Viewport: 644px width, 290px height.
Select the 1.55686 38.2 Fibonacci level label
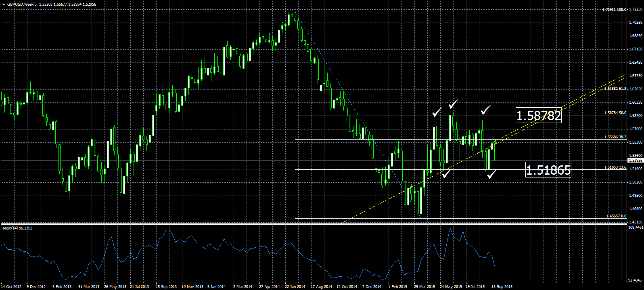point(615,137)
